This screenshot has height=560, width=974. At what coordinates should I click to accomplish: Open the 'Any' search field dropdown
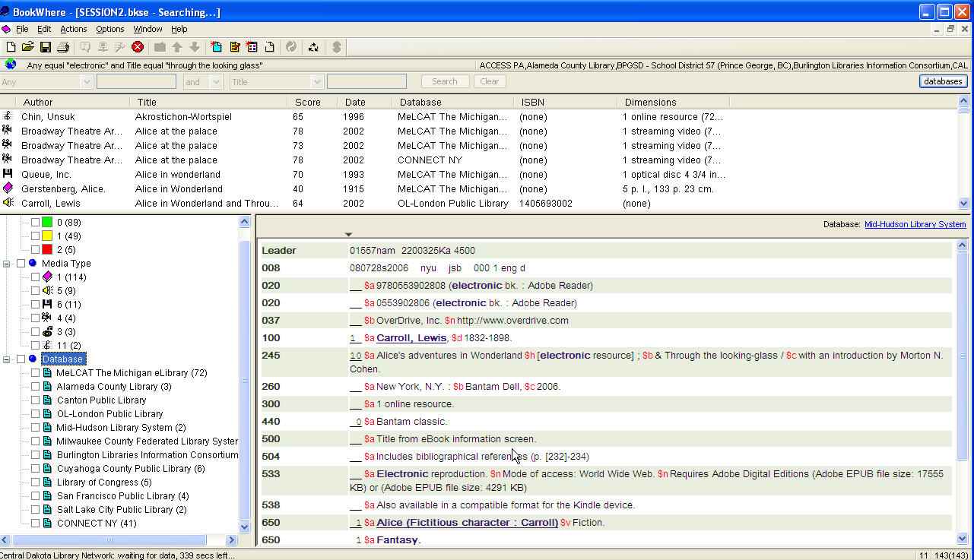86,81
